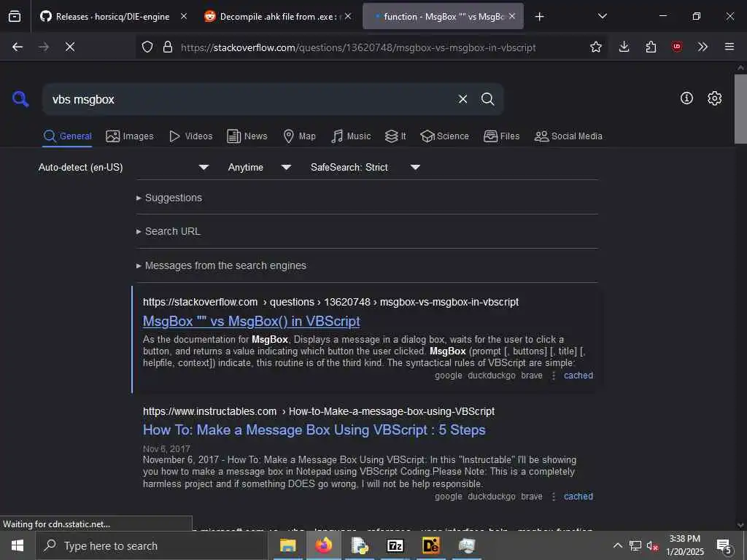This screenshot has width=747, height=560.
Task: Open uBlock Origin extension icon
Action: (x=676, y=47)
